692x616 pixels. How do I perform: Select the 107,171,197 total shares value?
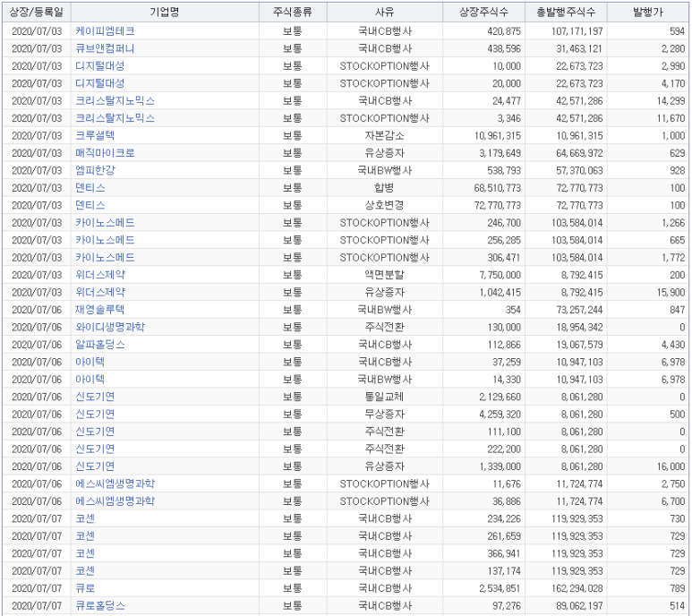coord(577,31)
